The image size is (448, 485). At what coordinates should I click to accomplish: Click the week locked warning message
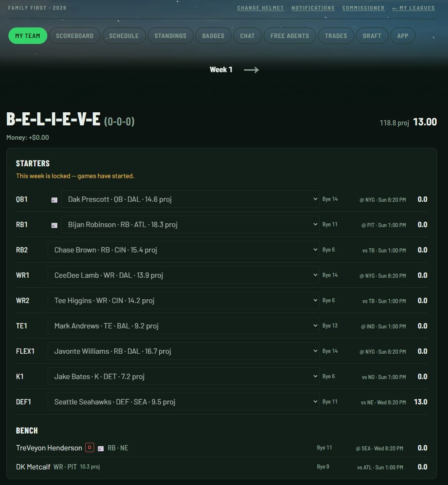click(75, 176)
